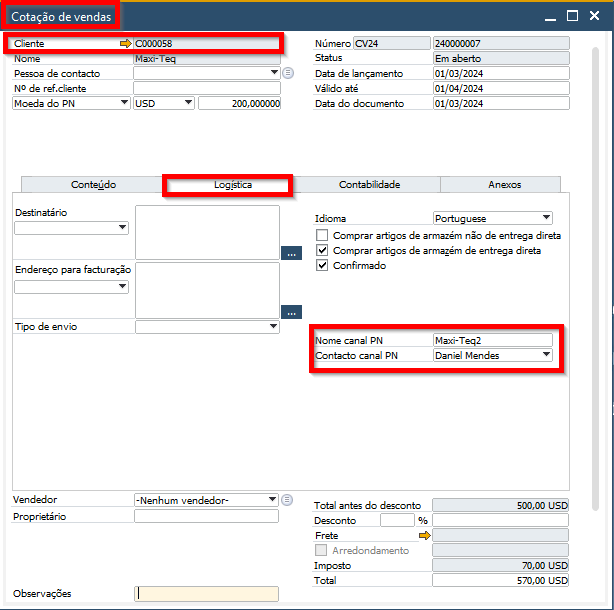Viewport: 614px width, 610px height.
Task: Click the orange link arrow beside Frete
Action: 425,536
